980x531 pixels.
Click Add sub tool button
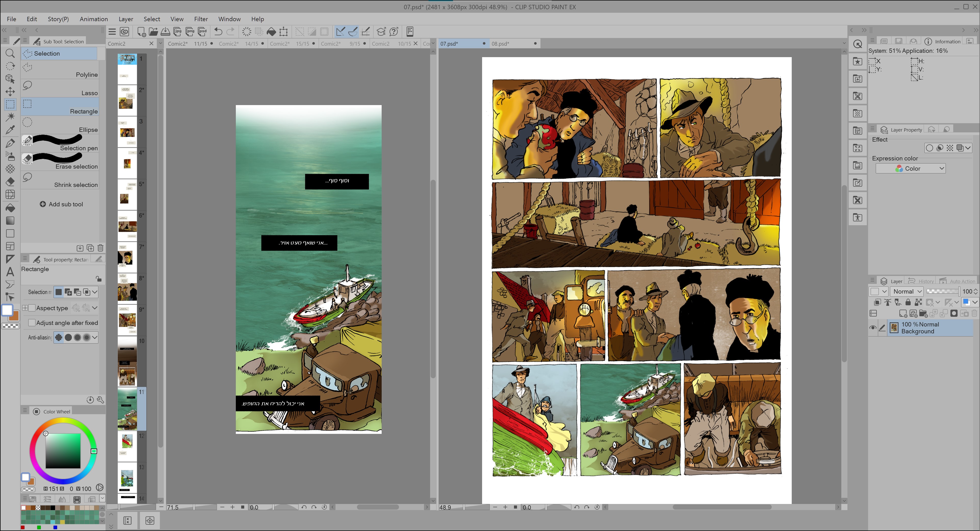click(61, 204)
